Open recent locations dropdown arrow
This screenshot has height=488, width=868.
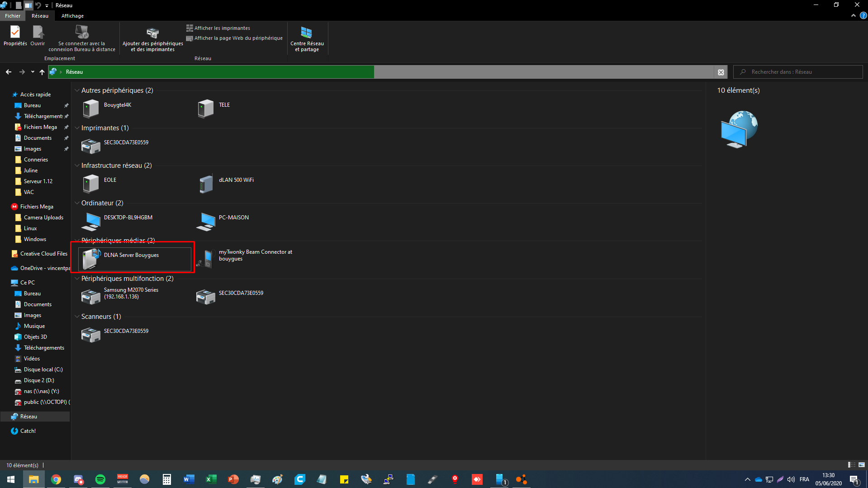click(33, 72)
